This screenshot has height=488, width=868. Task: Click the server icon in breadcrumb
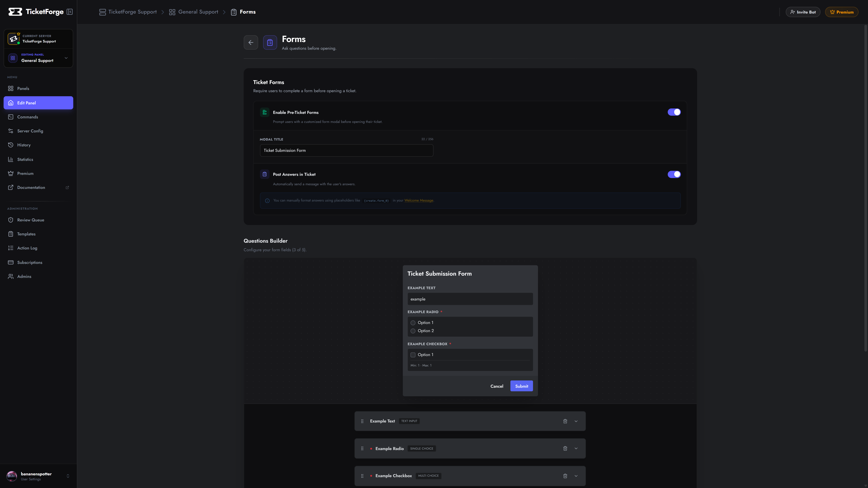coord(102,12)
